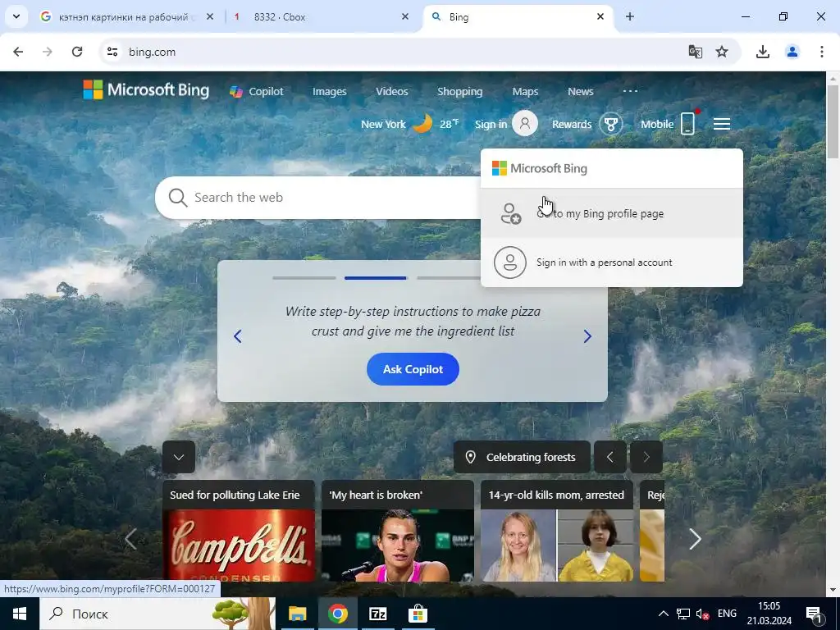The width and height of the screenshot is (840, 630).
Task: Advance news carousel with right arrow
Action: tap(695, 539)
